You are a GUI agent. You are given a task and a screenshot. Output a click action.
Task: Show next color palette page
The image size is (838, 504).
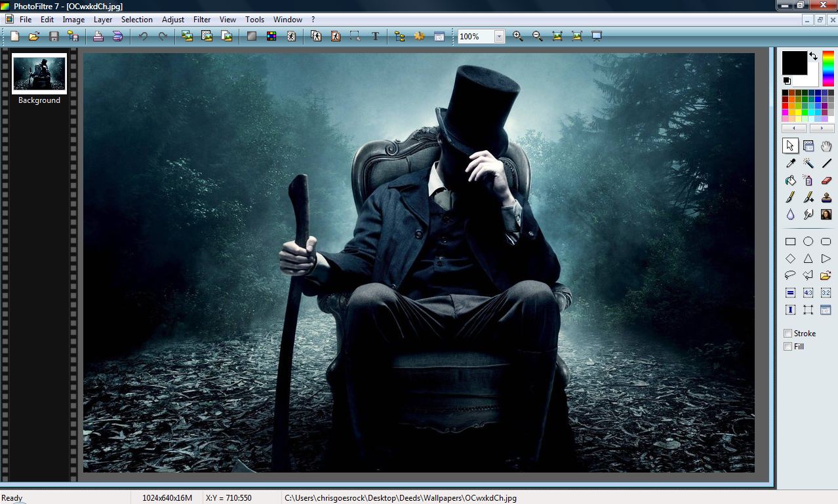(x=822, y=128)
